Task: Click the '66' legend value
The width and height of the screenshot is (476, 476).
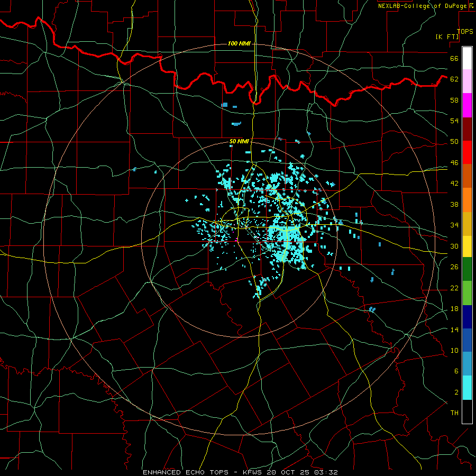Action: coord(454,59)
